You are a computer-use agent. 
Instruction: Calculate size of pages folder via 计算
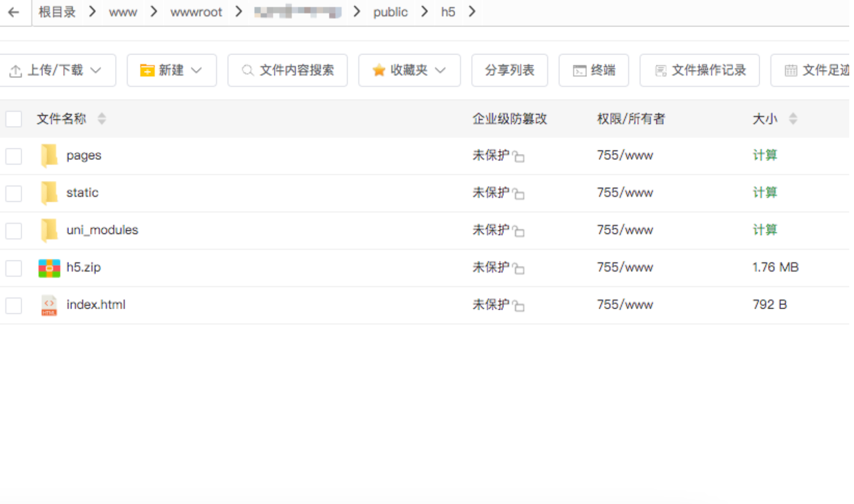(764, 156)
